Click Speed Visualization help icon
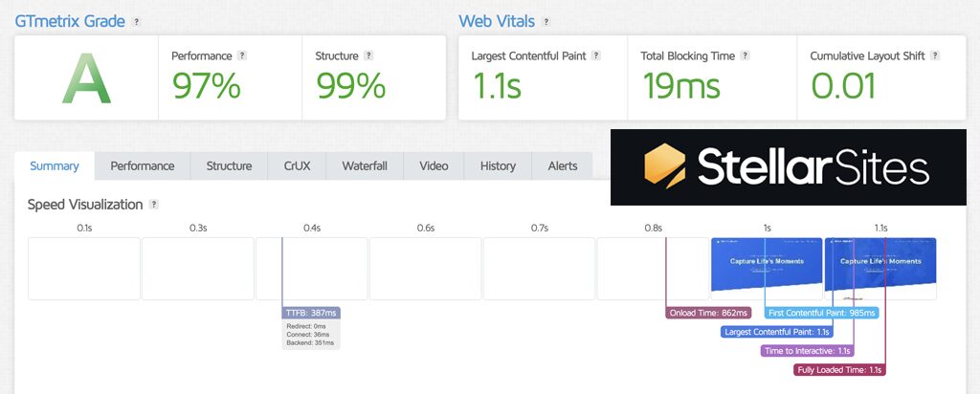The width and height of the screenshot is (980, 394). tap(154, 205)
